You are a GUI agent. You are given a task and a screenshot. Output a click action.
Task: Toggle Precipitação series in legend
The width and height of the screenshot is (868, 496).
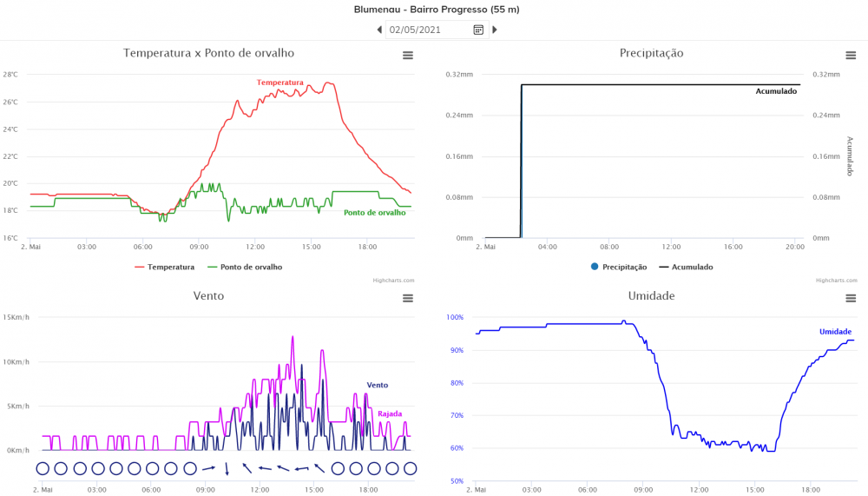[618, 268]
